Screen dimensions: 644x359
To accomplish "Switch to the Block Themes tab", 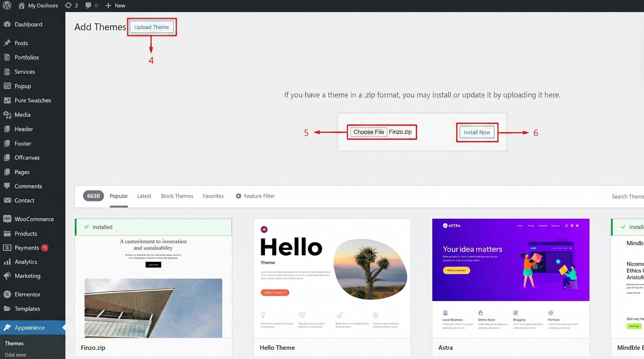I will click(x=177, y=196).
